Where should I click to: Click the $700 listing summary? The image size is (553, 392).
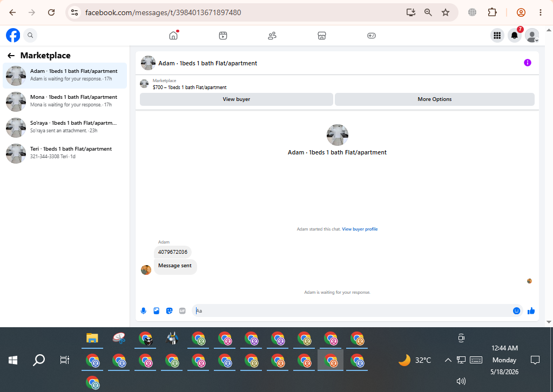tap(190, 87)
